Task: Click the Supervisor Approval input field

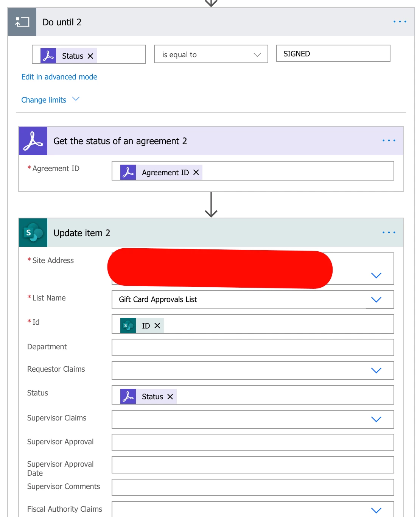Action: [253, 442]
